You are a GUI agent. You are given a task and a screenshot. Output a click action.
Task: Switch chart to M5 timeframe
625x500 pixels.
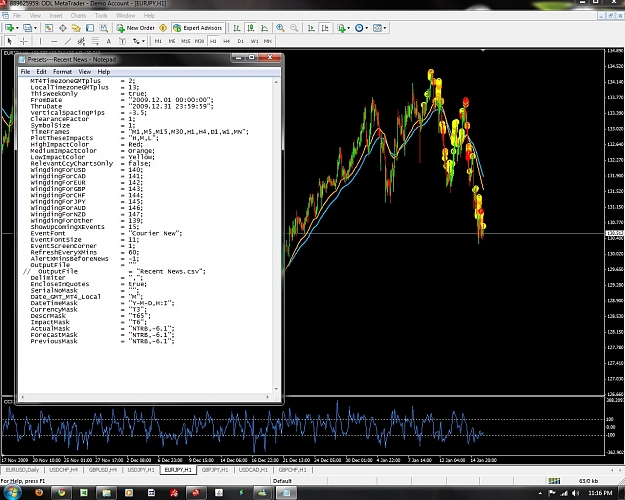[x=172, y=41]
